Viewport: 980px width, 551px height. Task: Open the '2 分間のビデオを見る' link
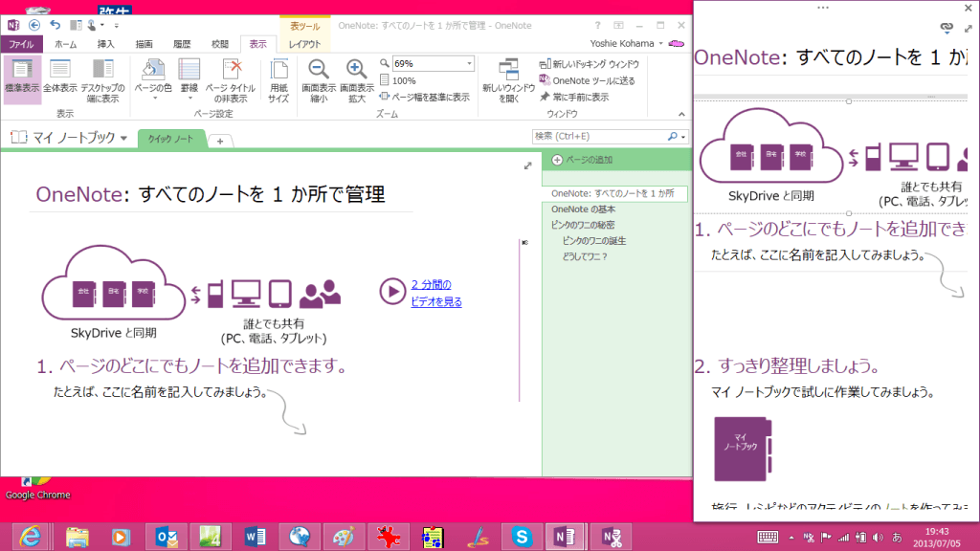coord(435,293)
